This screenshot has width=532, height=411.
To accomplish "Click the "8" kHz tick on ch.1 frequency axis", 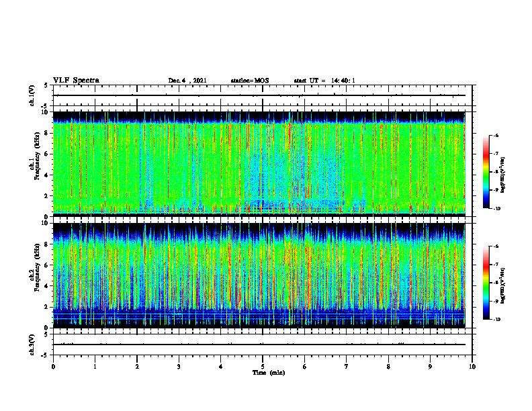I will click(x=47, y=133).
